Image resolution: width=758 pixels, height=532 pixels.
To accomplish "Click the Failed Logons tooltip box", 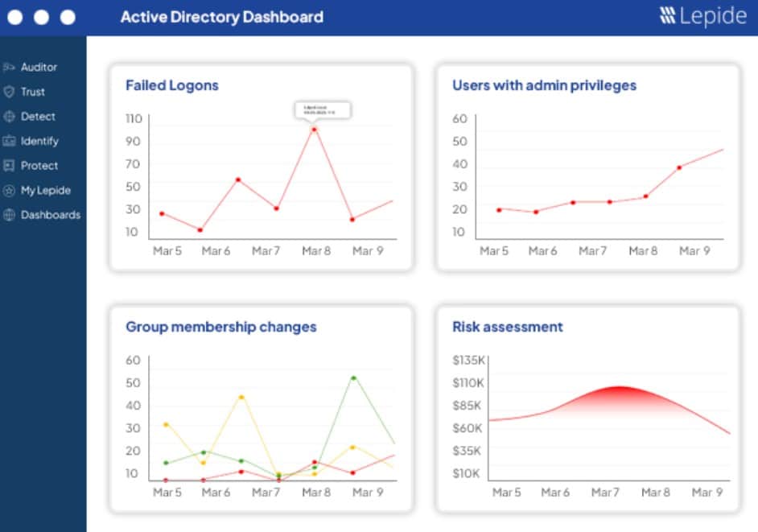I will [323, 110].
